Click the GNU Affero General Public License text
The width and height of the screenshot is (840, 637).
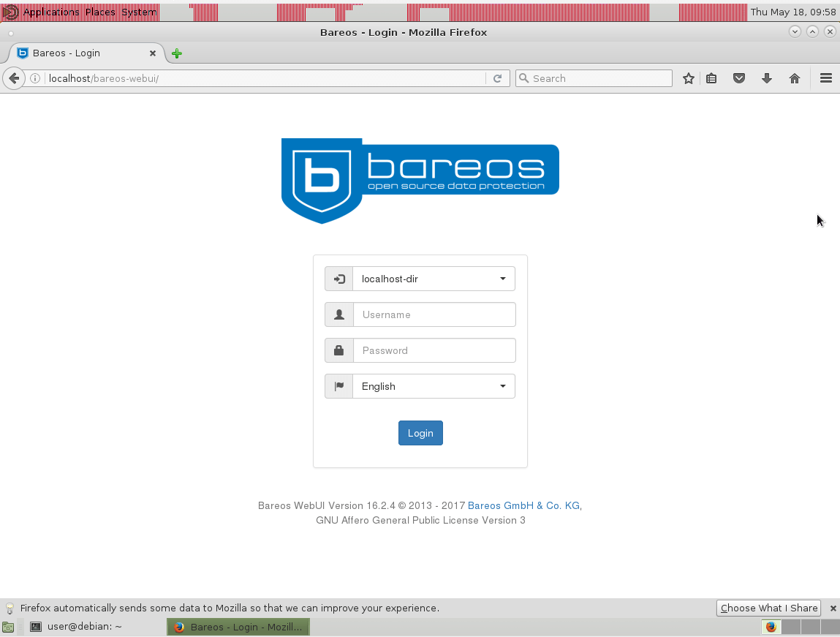pyautogui.click(x=420, y=520)
